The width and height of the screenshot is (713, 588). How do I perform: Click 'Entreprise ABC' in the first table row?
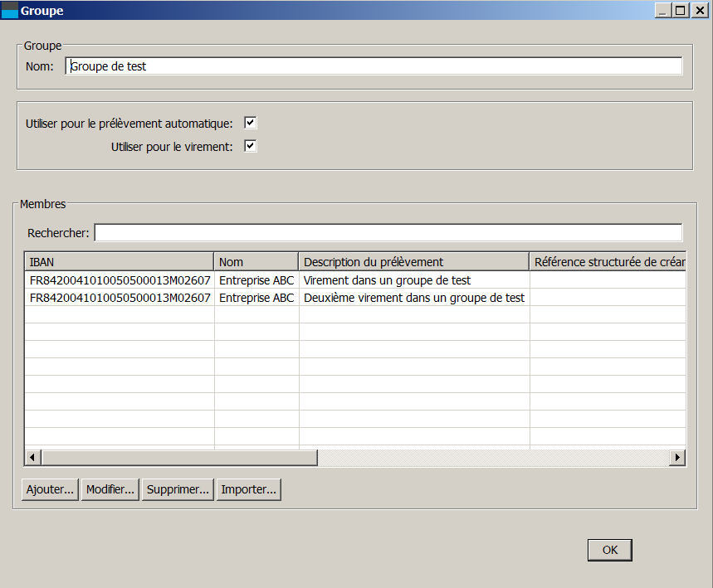256,280
